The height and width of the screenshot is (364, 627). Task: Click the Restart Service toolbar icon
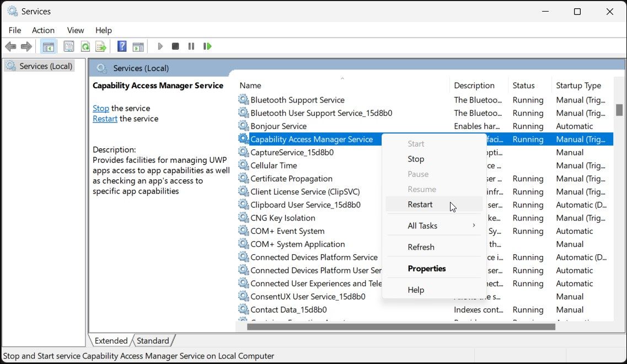(207, 46)
